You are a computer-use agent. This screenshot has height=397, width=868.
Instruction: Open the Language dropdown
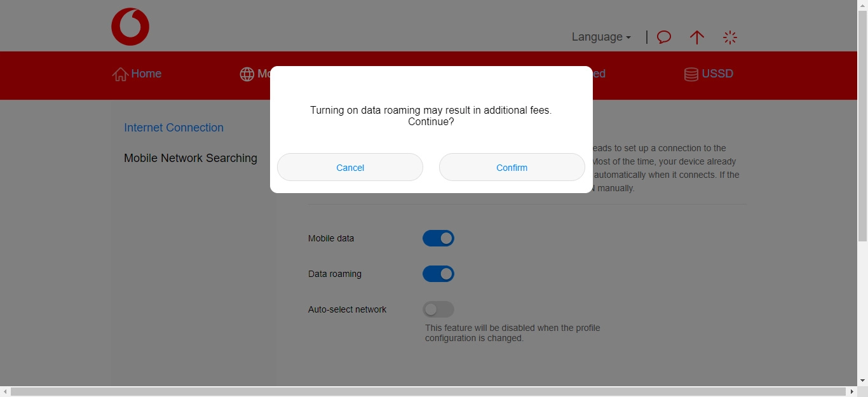pos(597,37)
